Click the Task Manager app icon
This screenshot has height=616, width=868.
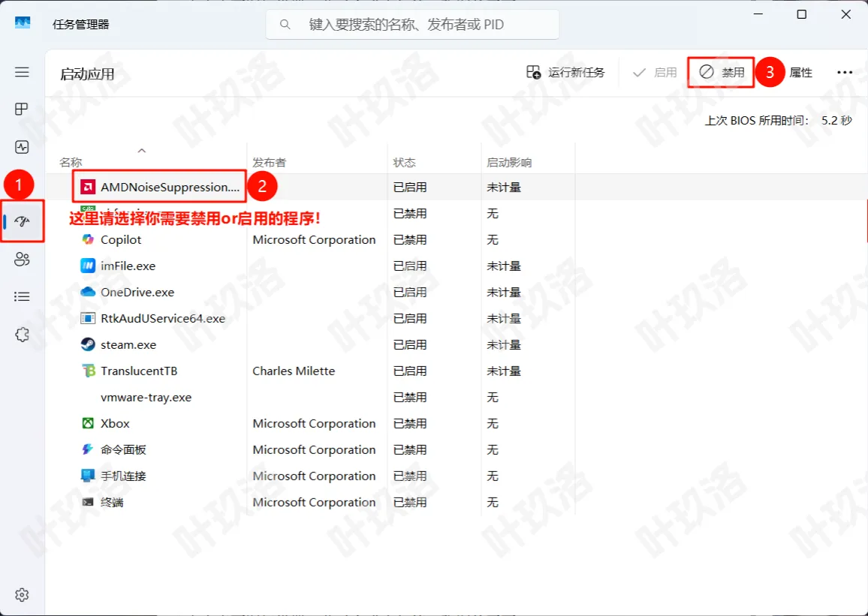pos(22,23)
